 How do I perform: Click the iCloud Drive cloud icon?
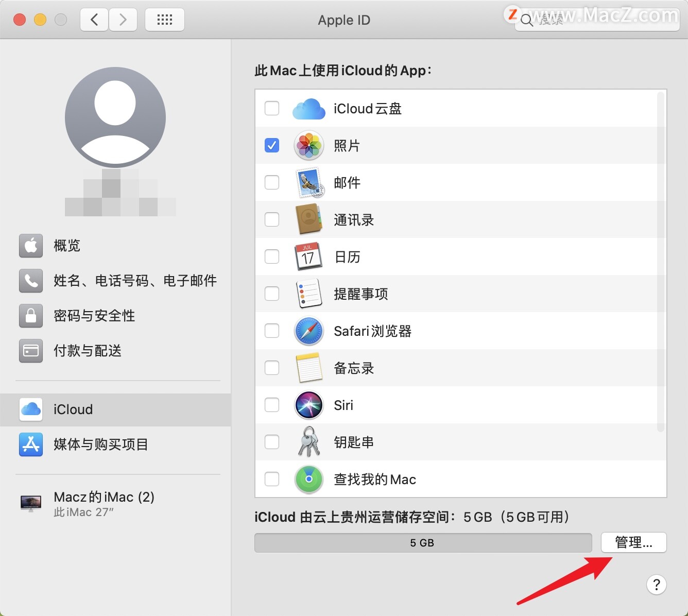(308, 109)
